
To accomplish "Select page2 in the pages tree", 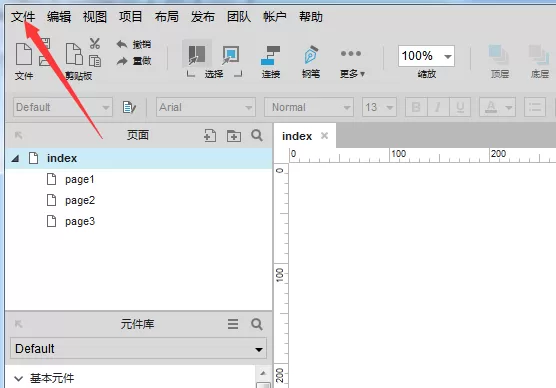I will [79, 200].
